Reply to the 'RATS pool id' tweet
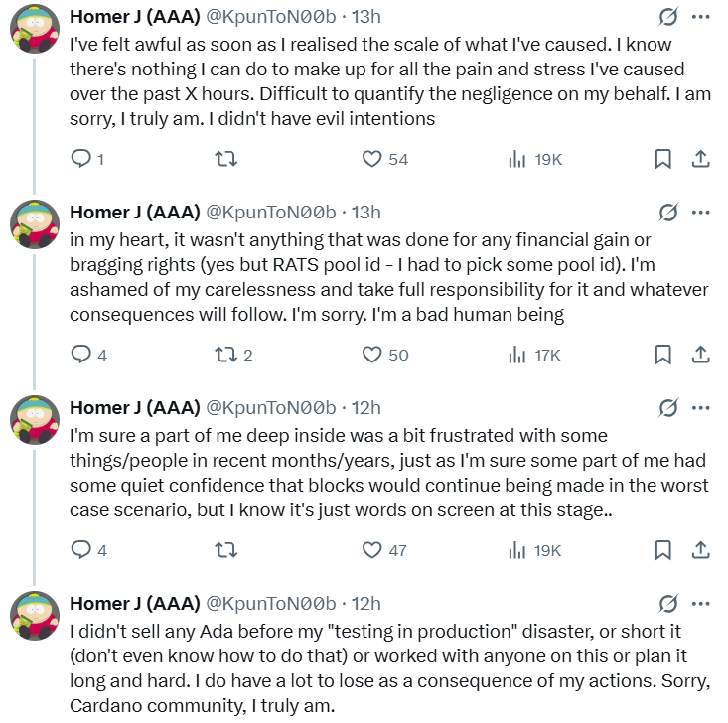 point(82,355)
